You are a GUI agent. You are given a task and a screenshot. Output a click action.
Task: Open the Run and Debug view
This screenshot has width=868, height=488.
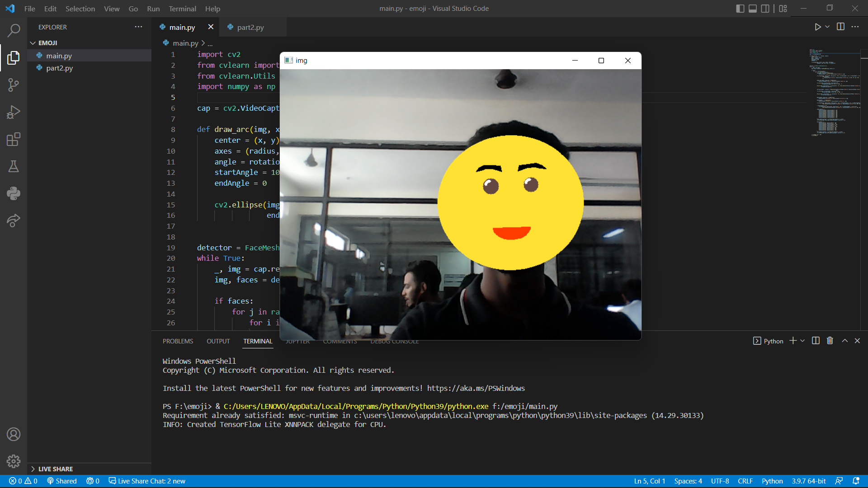14,112
